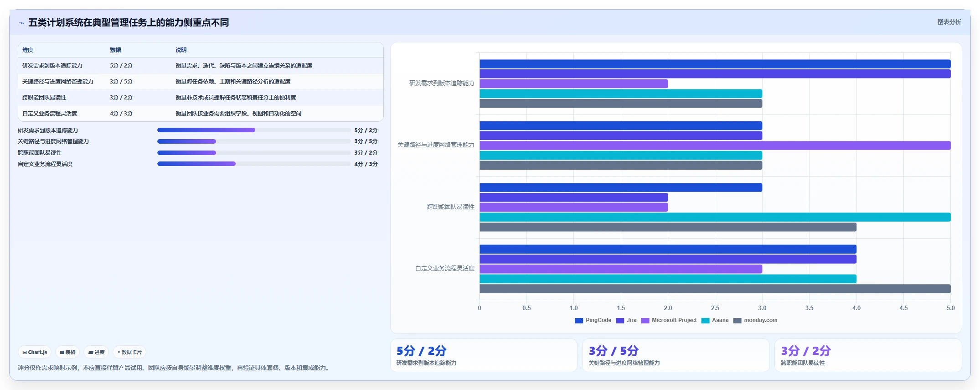The width and height of the screenshot is (980, 390).
Task: Click table value 5分 / 2分
Action: click(x=121, y=66)
